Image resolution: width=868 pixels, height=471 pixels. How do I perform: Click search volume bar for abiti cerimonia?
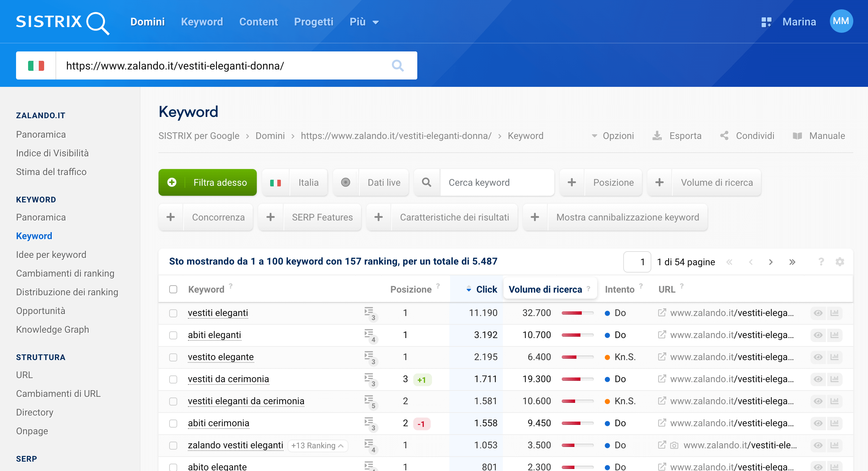point(577,424)
